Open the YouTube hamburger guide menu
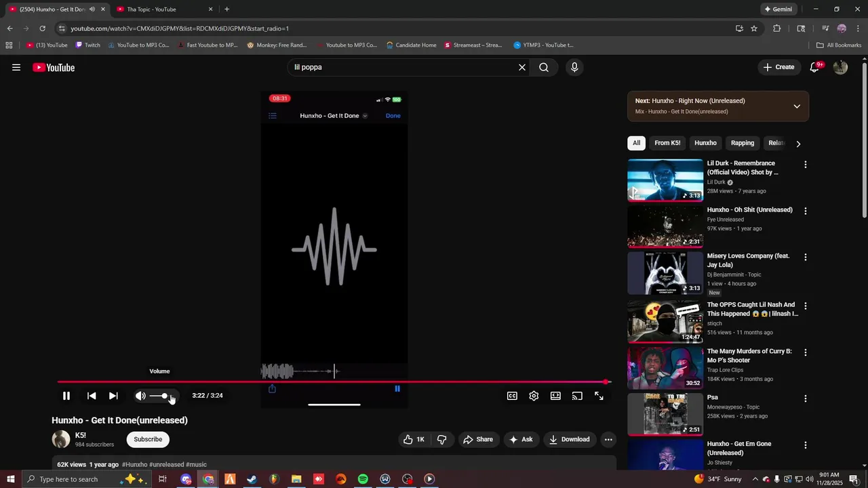868x488 pixels. (16, 68)
